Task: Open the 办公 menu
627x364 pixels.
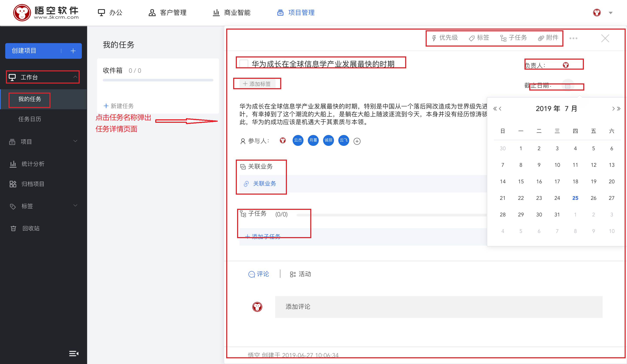Action: [x=110, y=12]
